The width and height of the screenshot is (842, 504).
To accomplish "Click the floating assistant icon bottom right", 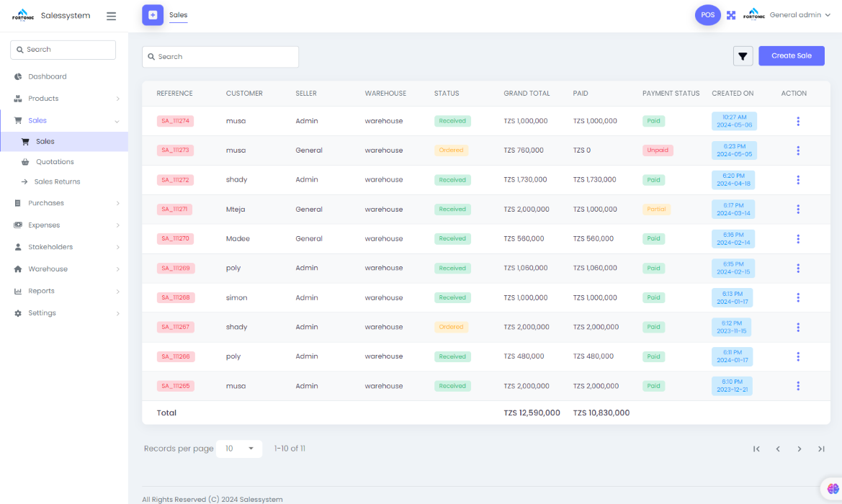I will [x=832, y=488].
